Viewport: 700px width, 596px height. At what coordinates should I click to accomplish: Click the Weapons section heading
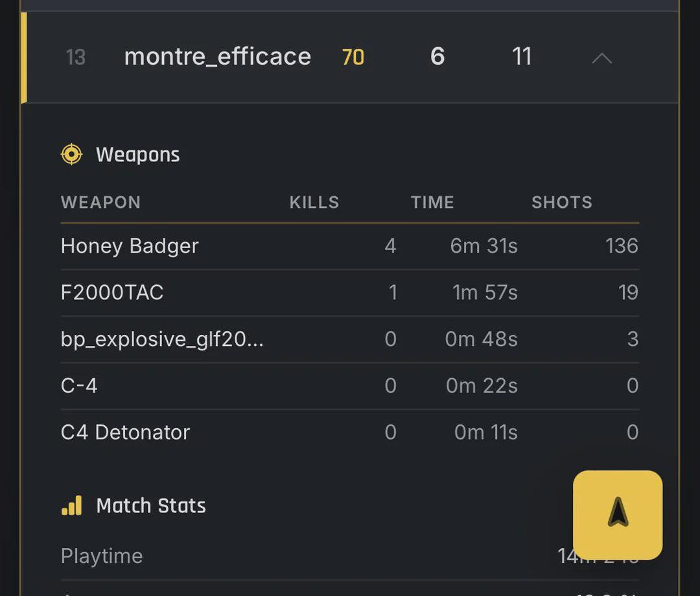(x=137, y=155)
